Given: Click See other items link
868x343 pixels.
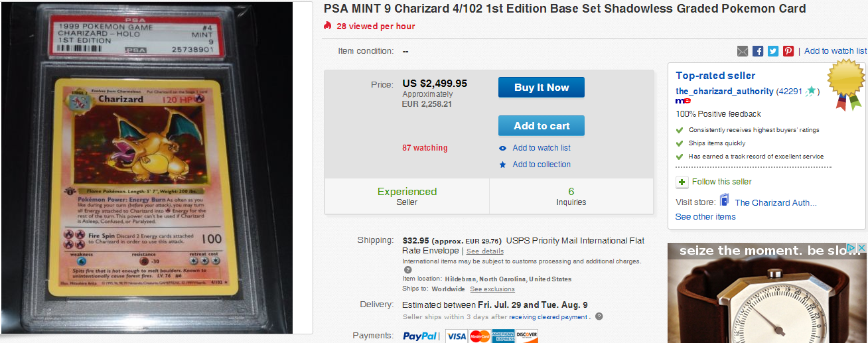Looking at the screenshot, I should (705, 217).
